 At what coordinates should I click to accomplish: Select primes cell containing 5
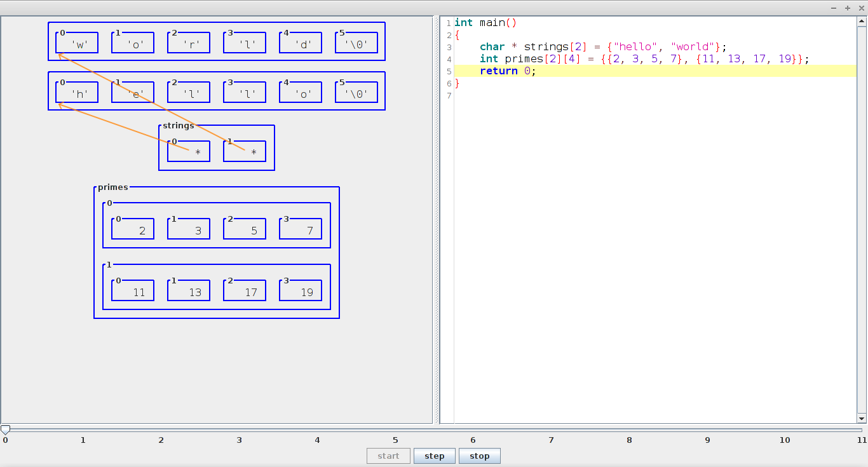pyautogui.click(x=245, y=229)
